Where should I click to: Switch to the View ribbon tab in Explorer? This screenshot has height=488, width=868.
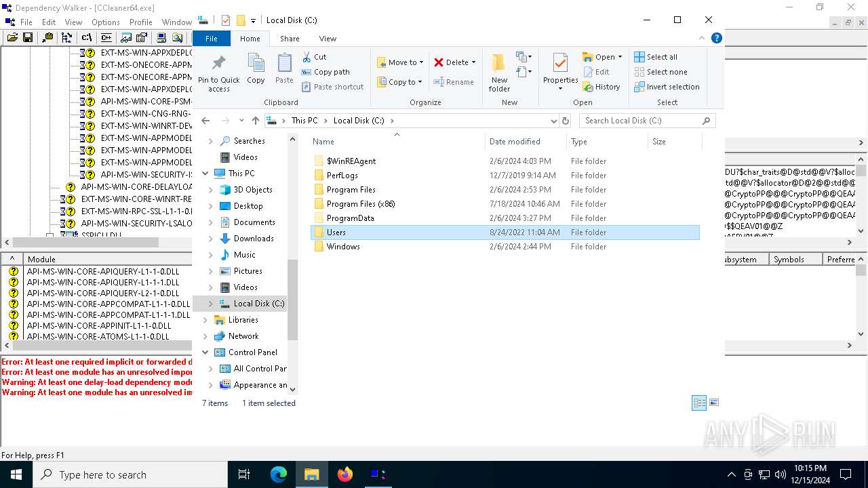click(x=328, y=39)
